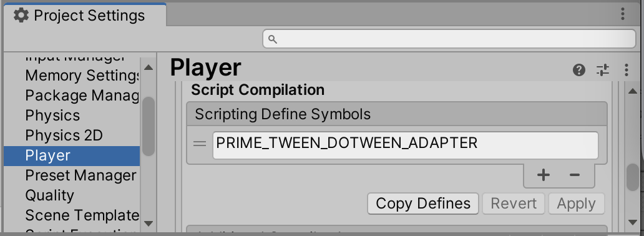Viewport: 644px width, 236px height.
Task: Click the Project Settings tab
Action: tap(85, 16)
